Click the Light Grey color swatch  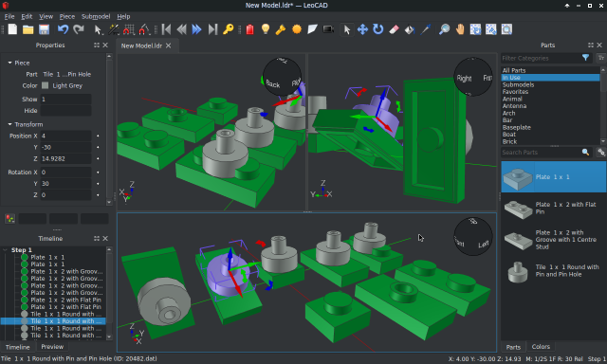coord(46,85)
